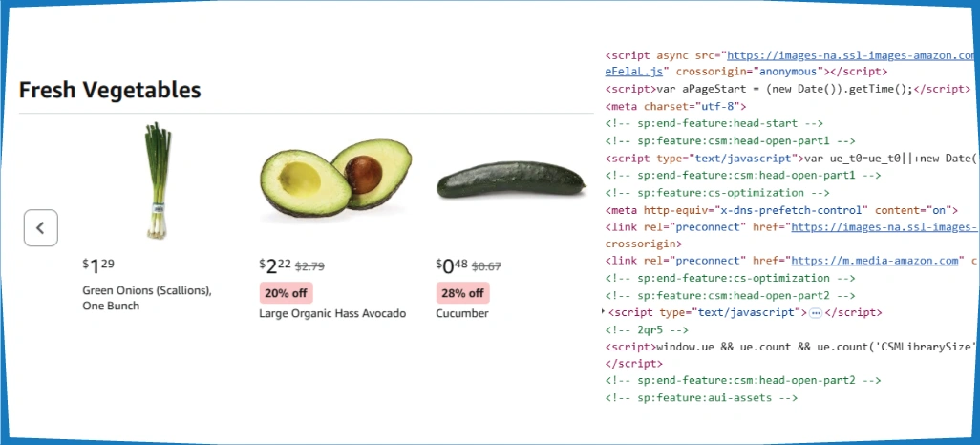This screenshot has width=980, height=445.
Task: Open the Large Organic Hass Avocado link
Action: point(332,313)
